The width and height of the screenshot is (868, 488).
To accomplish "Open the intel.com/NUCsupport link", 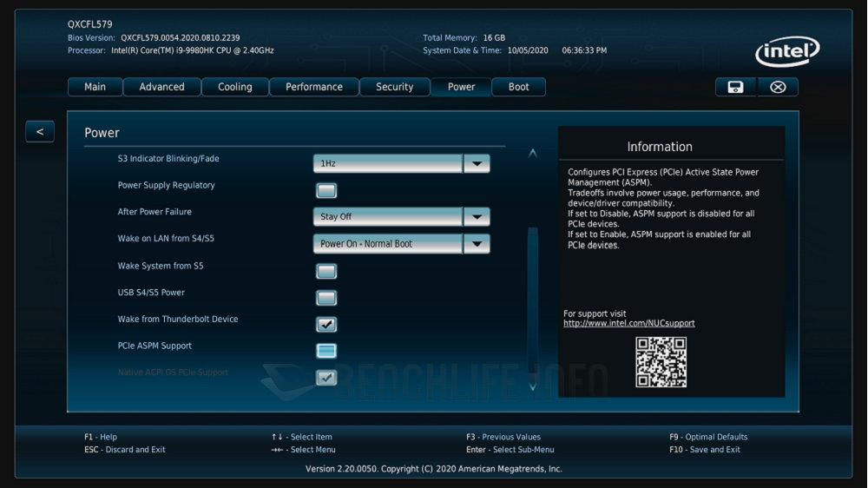I will (x=628, y=324).
